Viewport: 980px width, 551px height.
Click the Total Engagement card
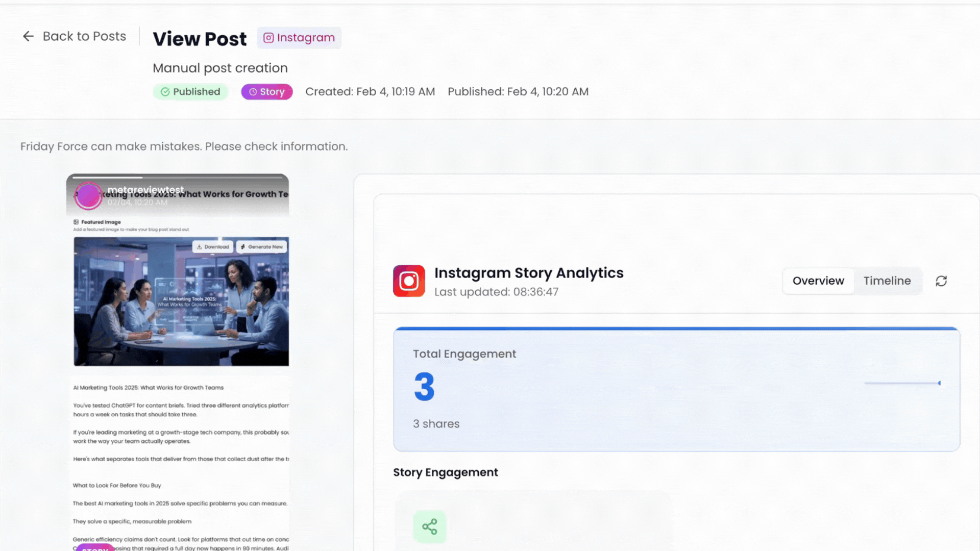[676, 390]
